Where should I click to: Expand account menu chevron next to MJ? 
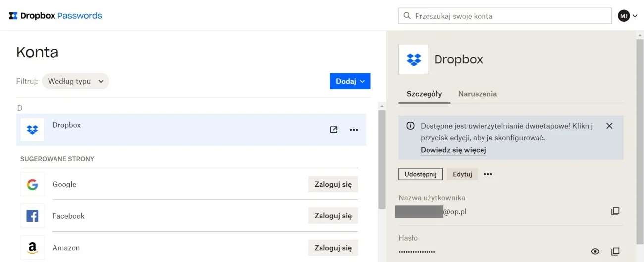(x=635, y=16)
